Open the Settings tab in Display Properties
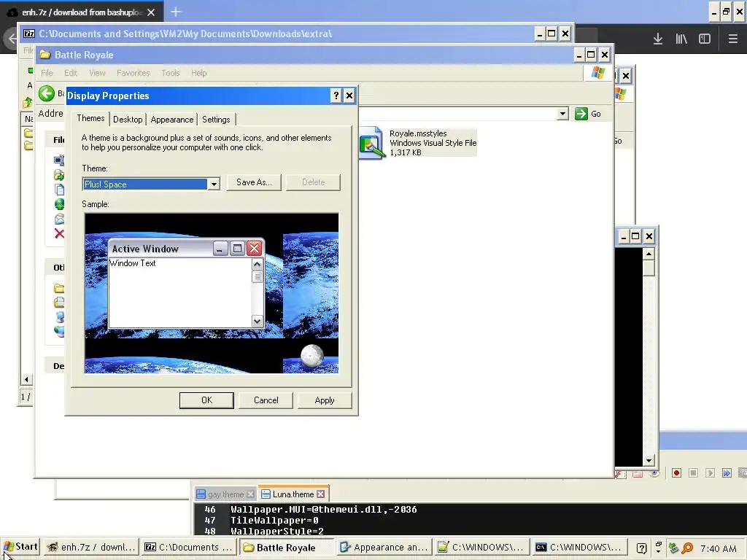 pos(216,120)
